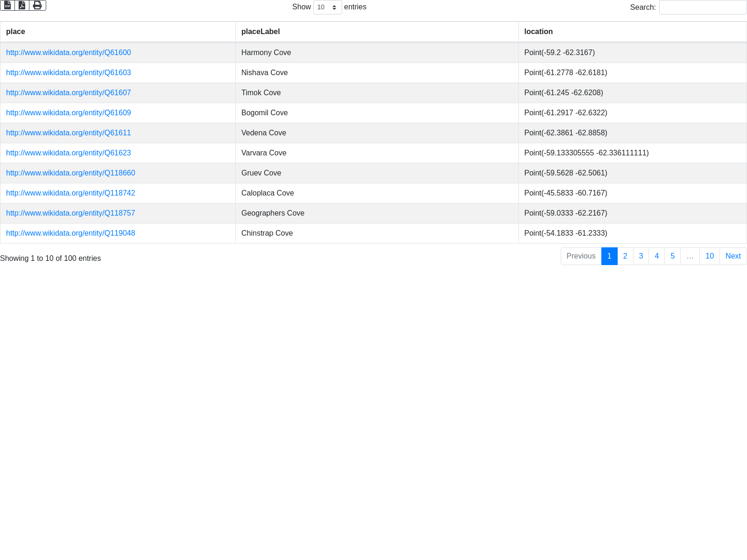Open wikidata entity Q118757 link
This screenshot has width=747, height=560.
(x=70, y=213)
